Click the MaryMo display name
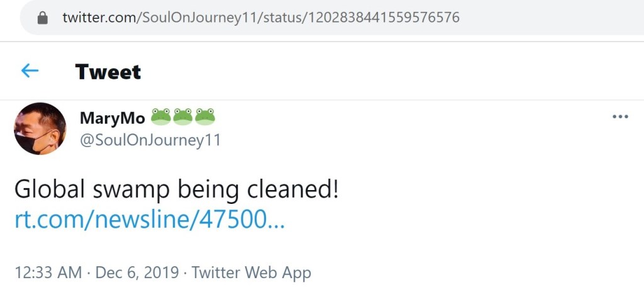This screenshot has height=292, width=644. tap(113, 118)
